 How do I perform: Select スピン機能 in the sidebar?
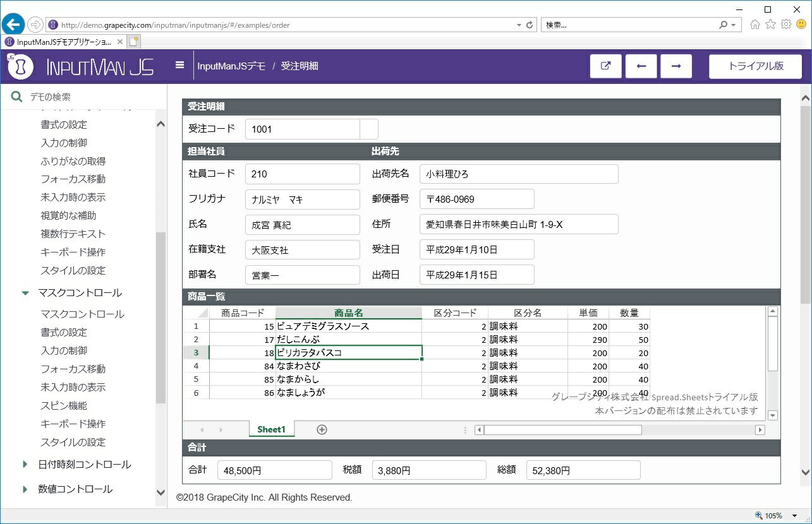64,405
